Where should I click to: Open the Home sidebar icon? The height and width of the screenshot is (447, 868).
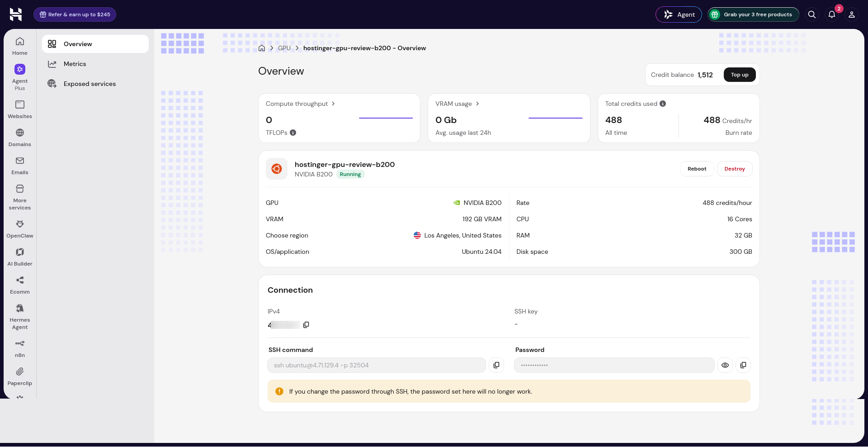tap(20, 46)
